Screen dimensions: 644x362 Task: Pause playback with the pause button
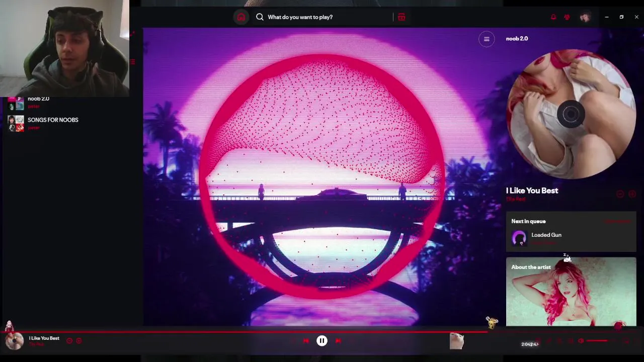(x=322, y=341)
